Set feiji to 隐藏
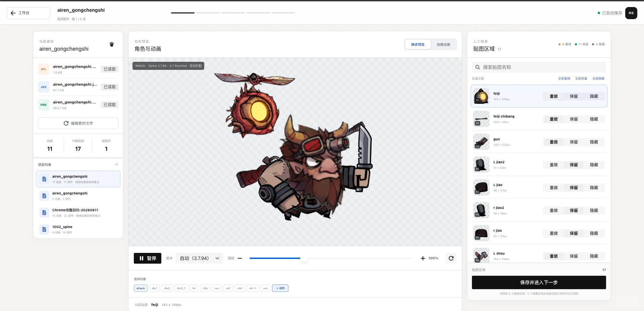644x311 pixels. point(594,96)
